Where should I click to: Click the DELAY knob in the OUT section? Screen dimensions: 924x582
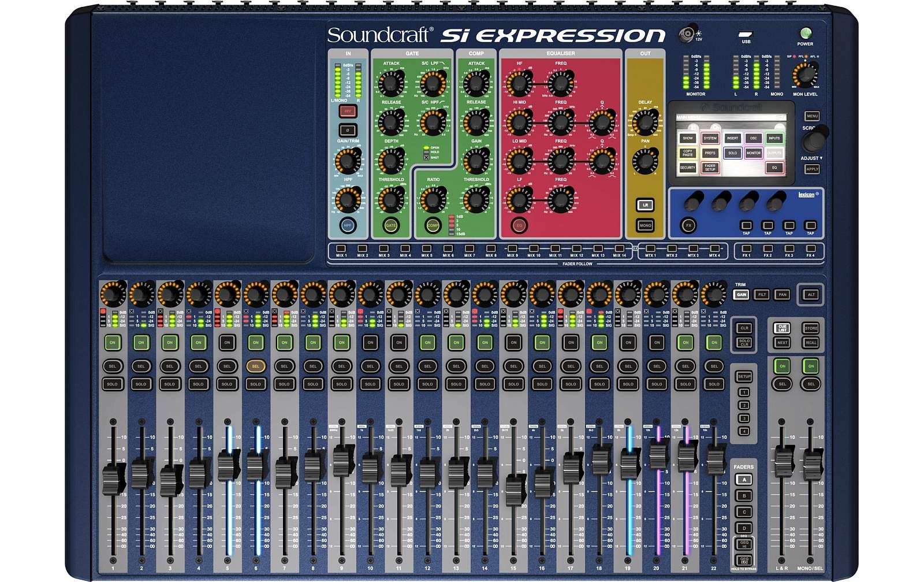click(645, 123)
